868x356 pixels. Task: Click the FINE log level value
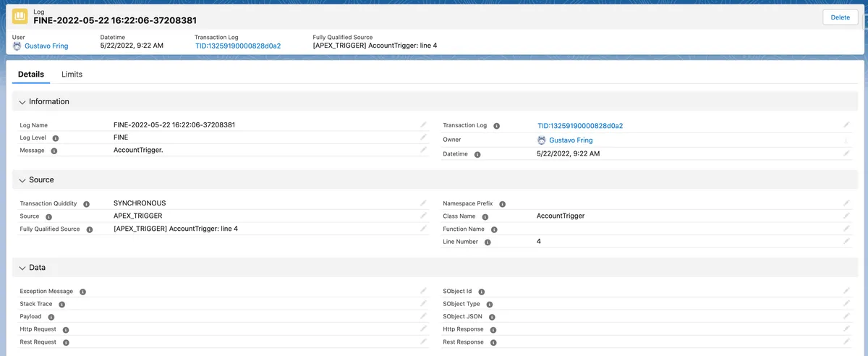121,137
